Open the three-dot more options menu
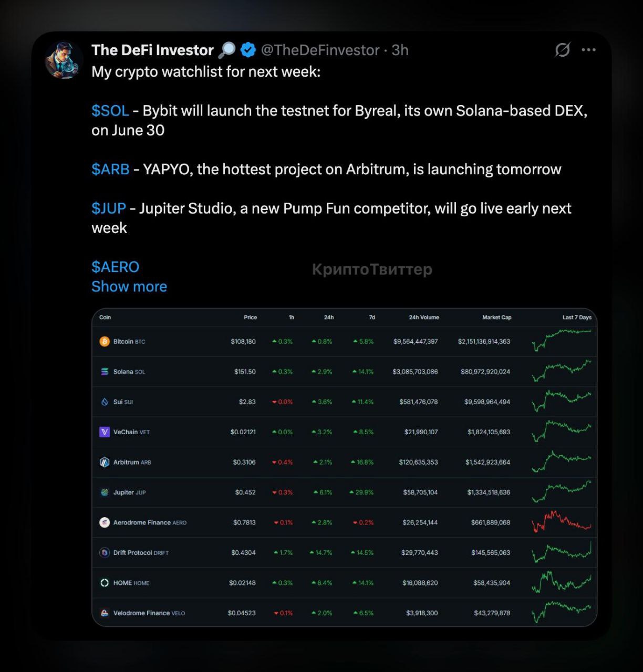The height and width of the screenshot is (672, 643). coord(588,50)
